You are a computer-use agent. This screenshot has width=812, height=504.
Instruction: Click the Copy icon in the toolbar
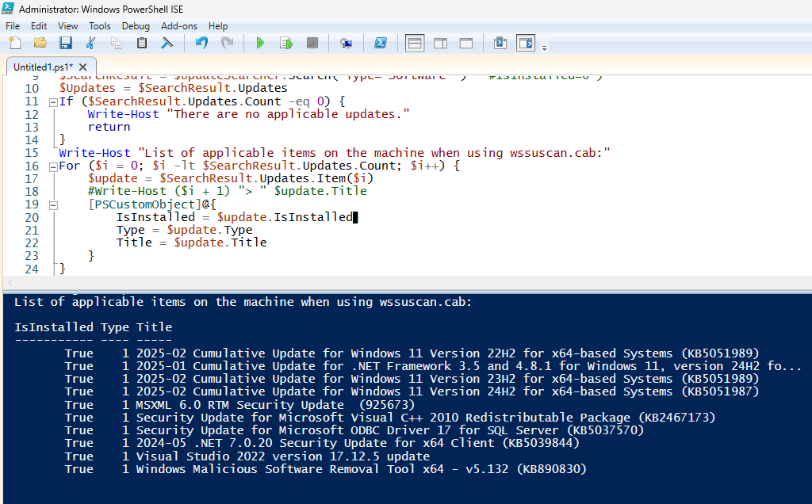(x=116, y=43)
